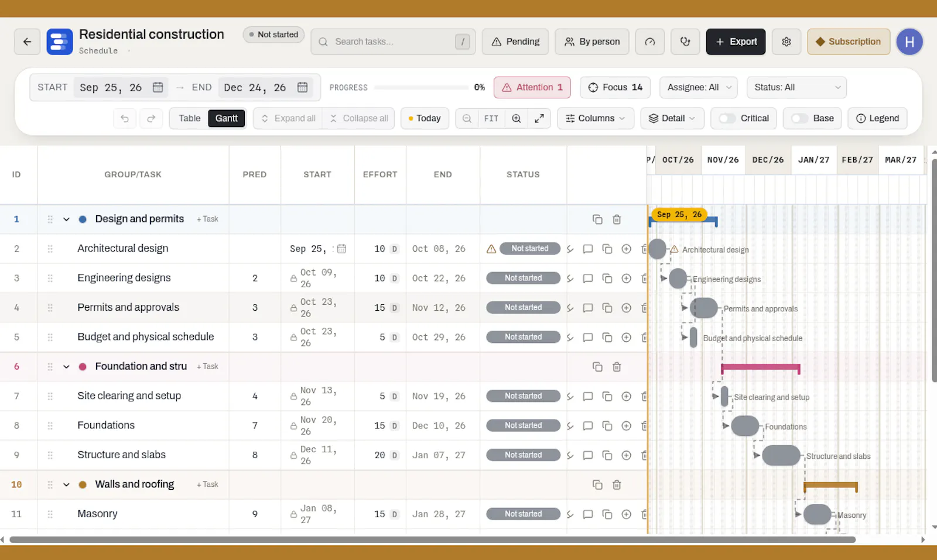937x560 pixels.
Task: Go back with the arrow button
Action: tap(27, 42)
